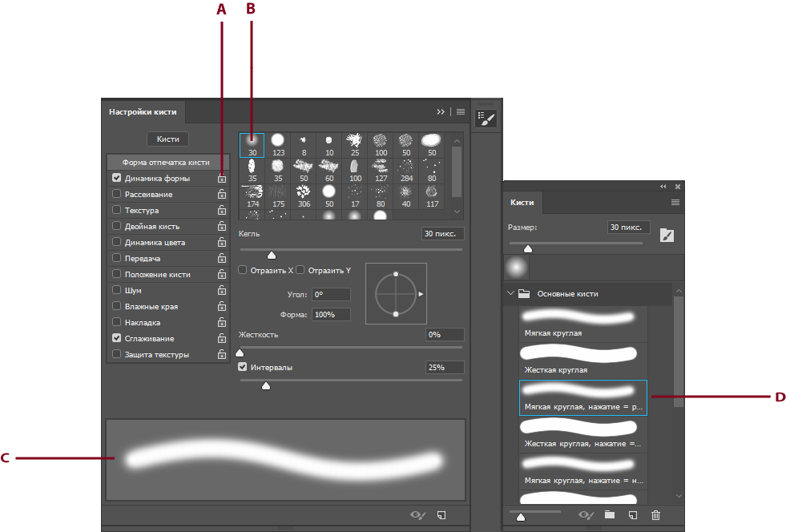Select brush tip thumbnail 127
This screenshot has width=786, height=532.
point(381,171)
